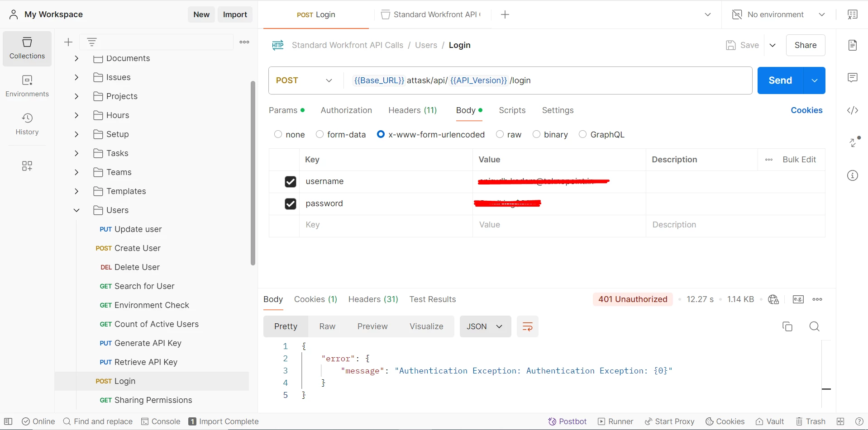Open the Collections sidebar panel
Viewport: 868px width, 430px height.
tap(27, 48)
